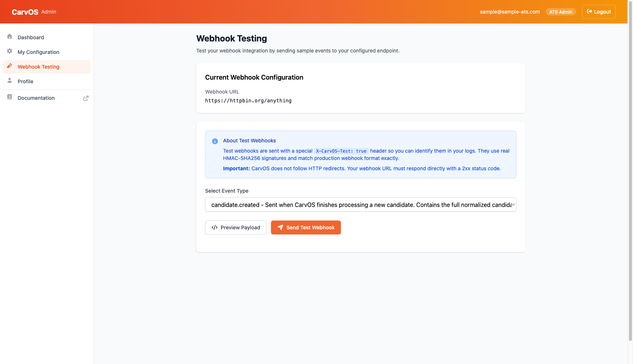Click the code icon on Preview Payload
633x364 pixels.
(x=214, y=227)
